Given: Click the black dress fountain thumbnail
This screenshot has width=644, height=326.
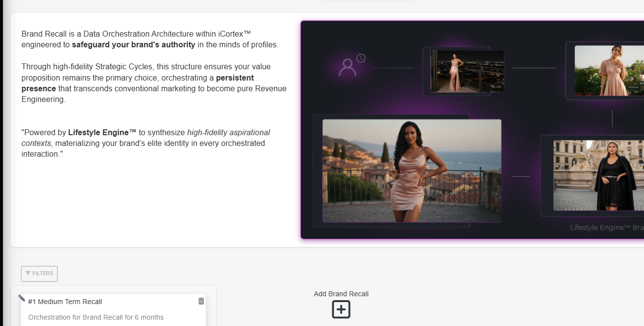Looking at the screenshot, I should 599,175.
